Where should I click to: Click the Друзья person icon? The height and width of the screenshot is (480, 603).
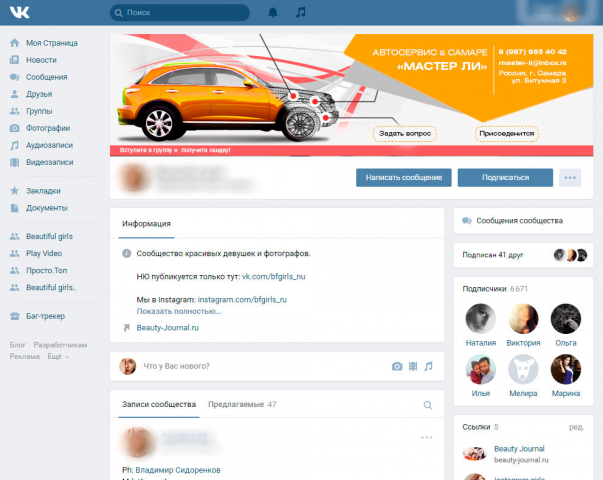15,94
